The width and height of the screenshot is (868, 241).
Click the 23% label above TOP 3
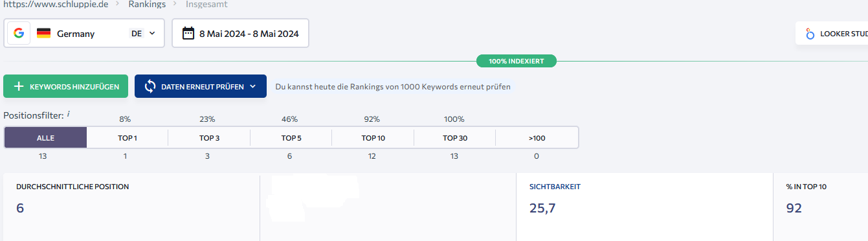click(207, 119)
